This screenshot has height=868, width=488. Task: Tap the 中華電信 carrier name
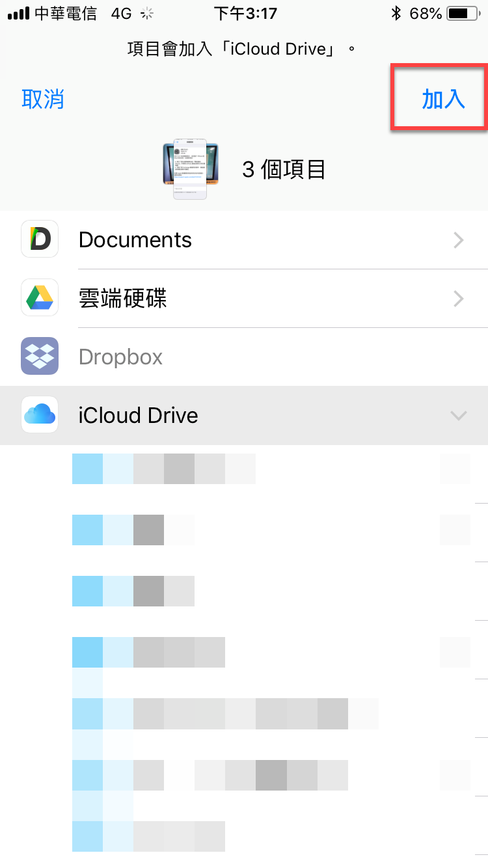click(x=66, y=13)
